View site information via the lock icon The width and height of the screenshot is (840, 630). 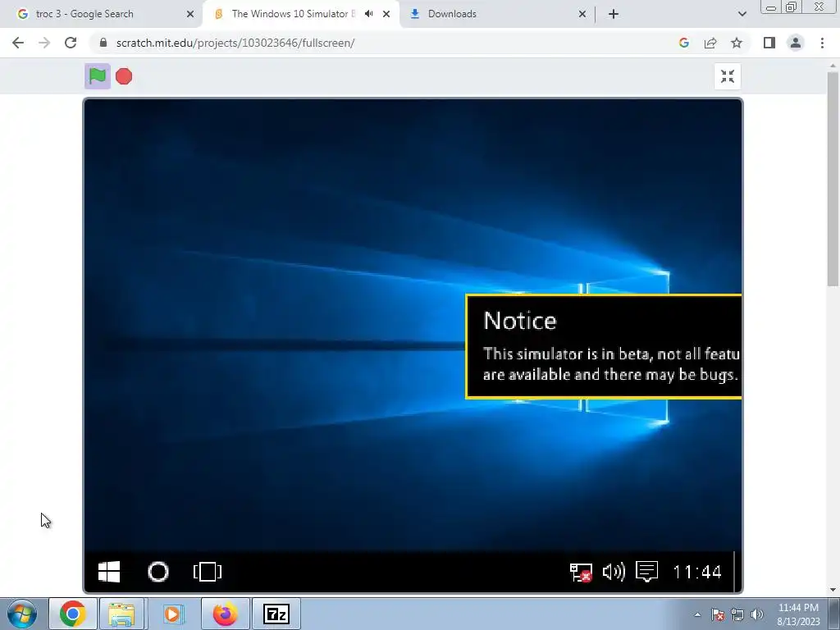point(103,43)
